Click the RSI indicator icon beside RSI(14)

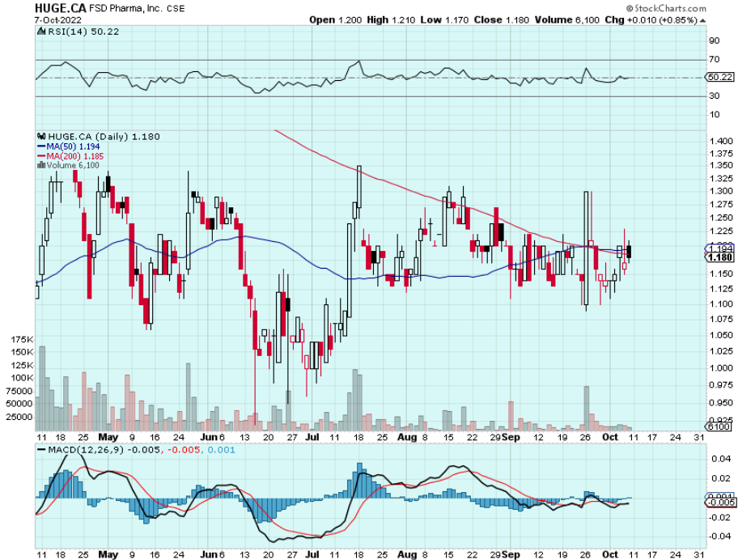42,32
